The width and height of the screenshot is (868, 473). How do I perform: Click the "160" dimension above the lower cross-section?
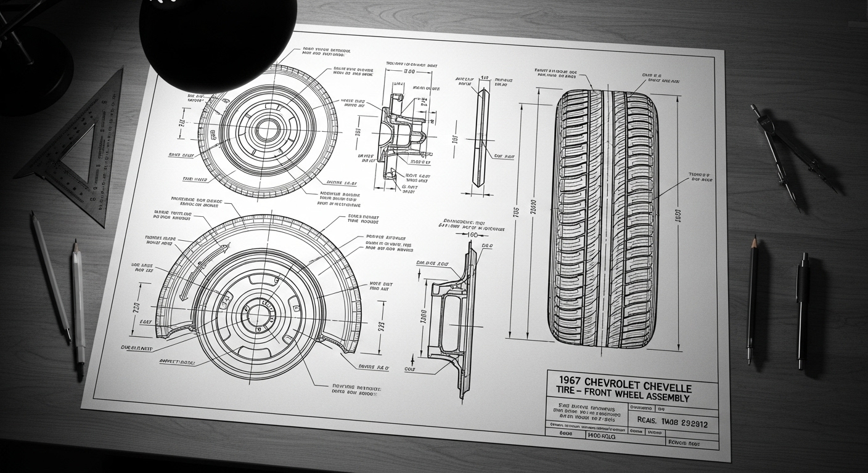click(473, 235)
